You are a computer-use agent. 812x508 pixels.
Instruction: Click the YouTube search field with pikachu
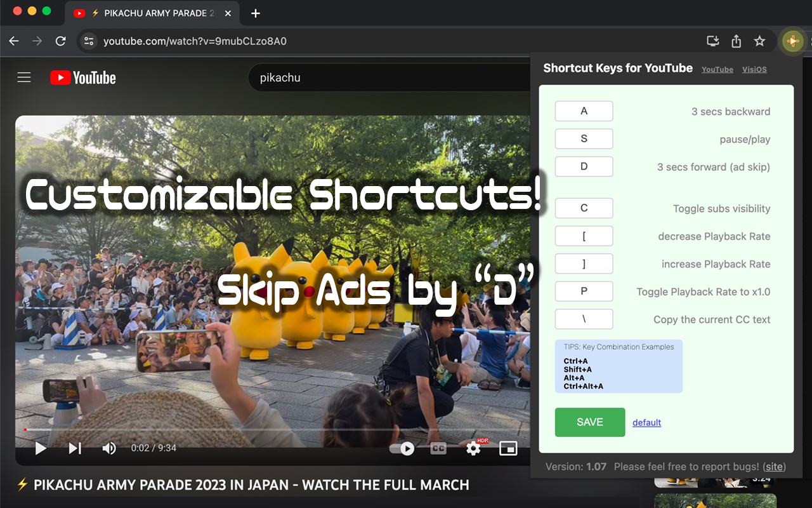point(388,77)
